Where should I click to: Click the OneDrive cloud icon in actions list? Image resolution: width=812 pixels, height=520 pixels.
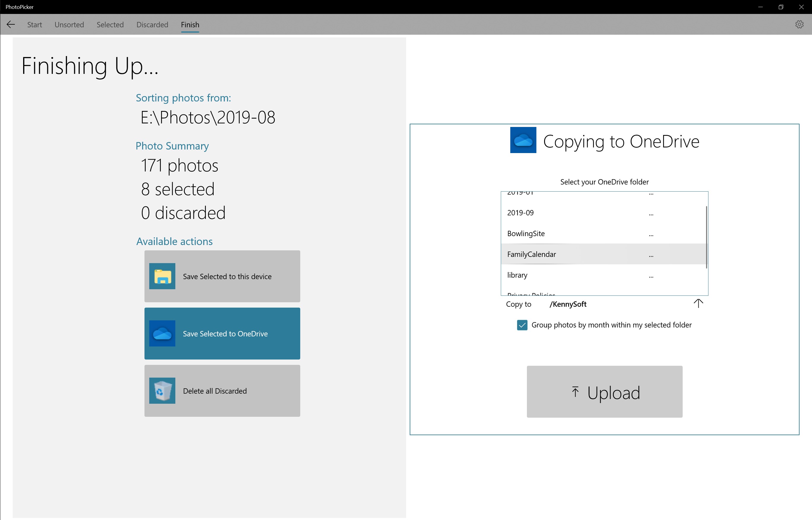(162, 334)
